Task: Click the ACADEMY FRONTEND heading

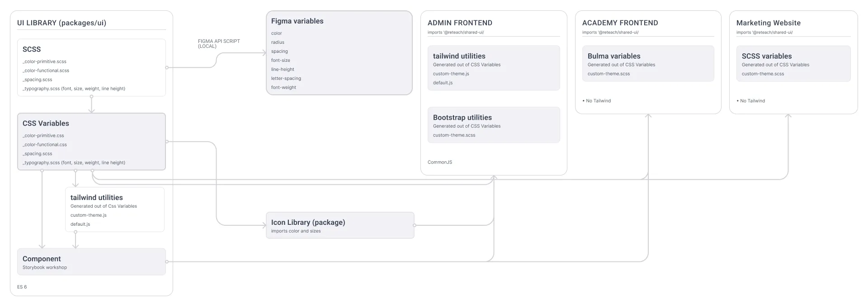Action: coord(620,23)
